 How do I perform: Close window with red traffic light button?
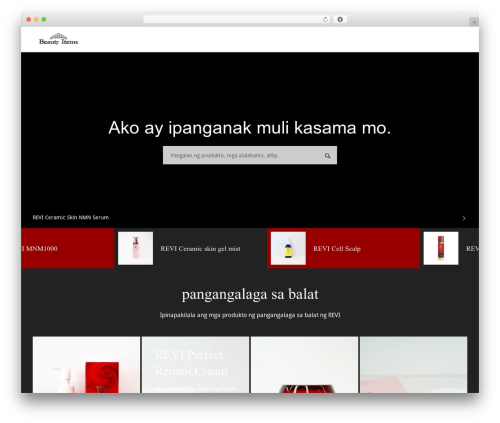[x=29, y=20]
